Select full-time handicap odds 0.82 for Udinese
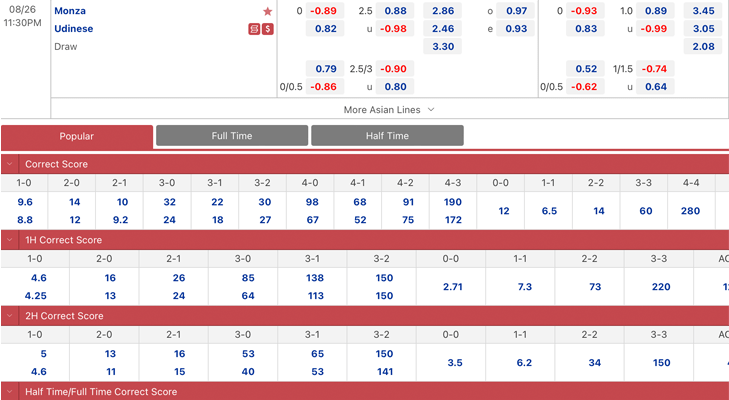Image resolution: width=729 pixels, height=400 pixels. coord(325,29)
